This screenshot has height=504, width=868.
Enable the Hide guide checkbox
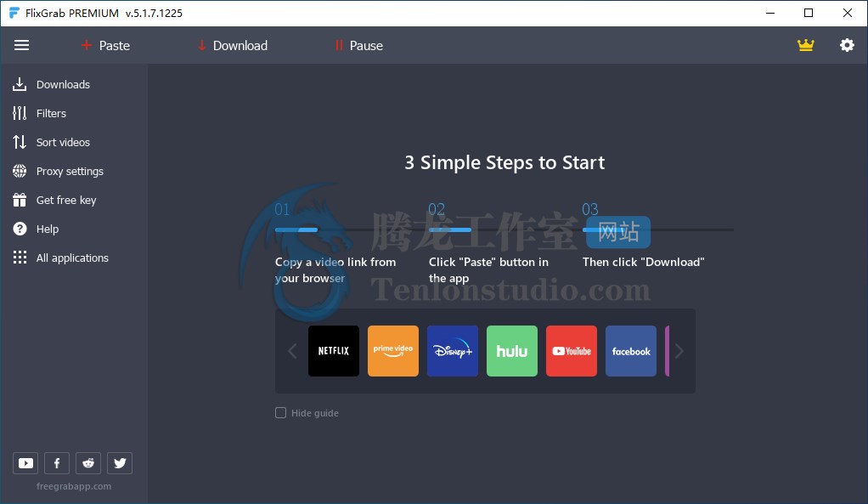point(280,412)
